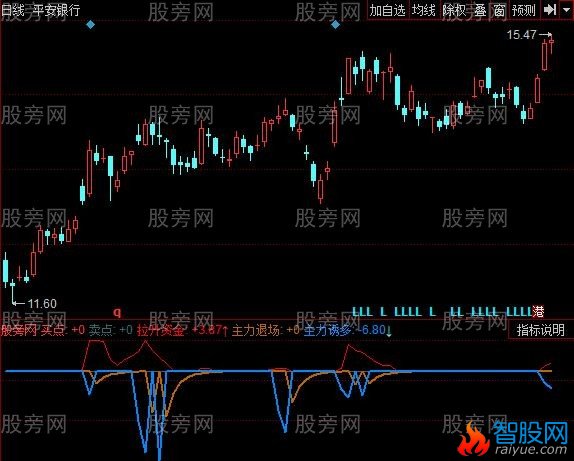Click 加自选 to add to watchlist
Screen dimensions: 574x461
[388, 10]
